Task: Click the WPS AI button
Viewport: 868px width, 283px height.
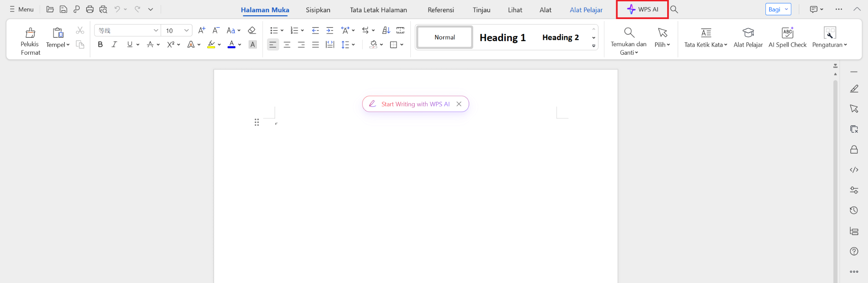Action: coord(643,9)
